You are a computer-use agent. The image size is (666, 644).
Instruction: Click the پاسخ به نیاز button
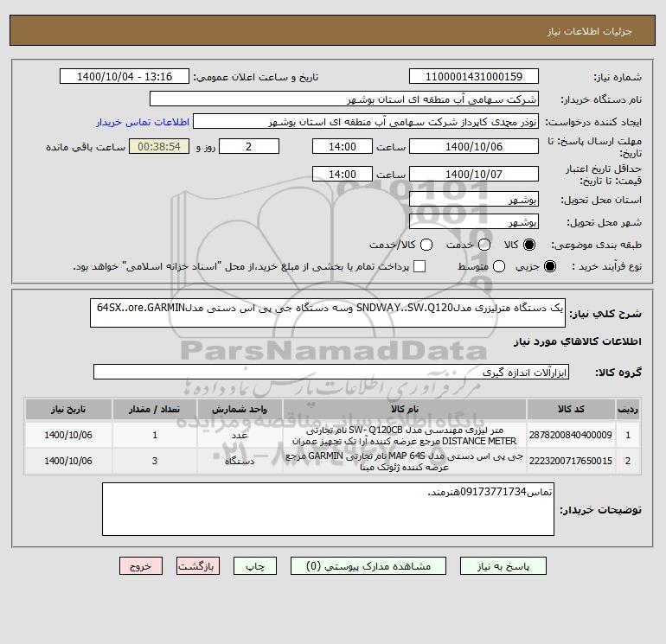[x=503, y=566]
